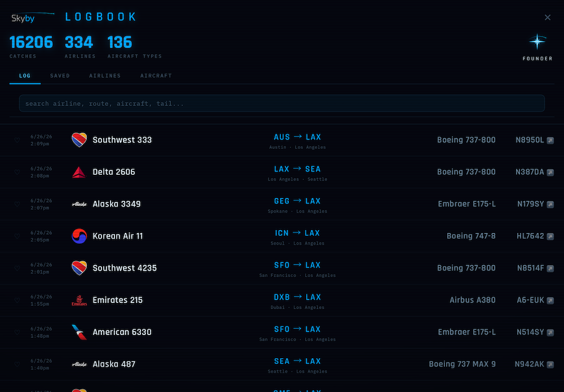
Task: Close the Logbook panel
Action: [x=548, y=17]
